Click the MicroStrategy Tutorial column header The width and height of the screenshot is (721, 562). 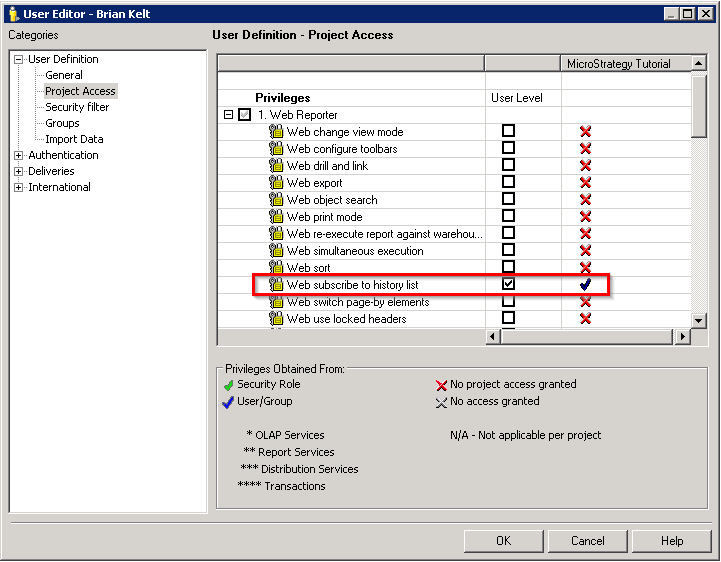(x=626, y=63)
